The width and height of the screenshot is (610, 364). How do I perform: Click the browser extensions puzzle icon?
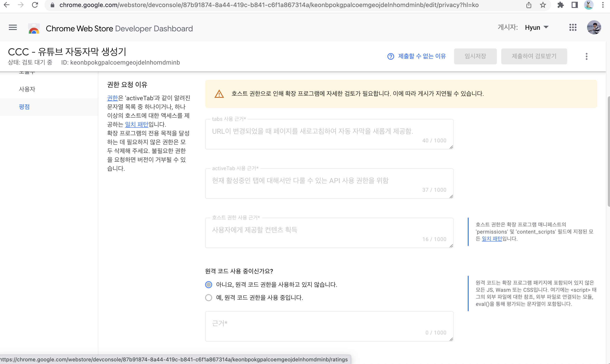point(560,5)
